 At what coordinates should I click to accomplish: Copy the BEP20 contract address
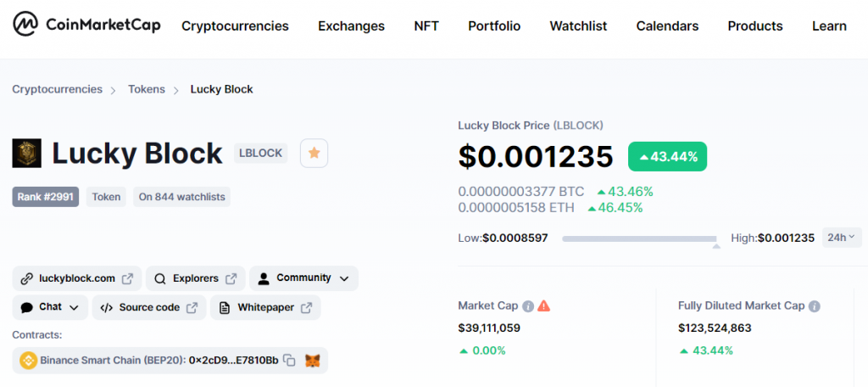click(x=289, y=361)
